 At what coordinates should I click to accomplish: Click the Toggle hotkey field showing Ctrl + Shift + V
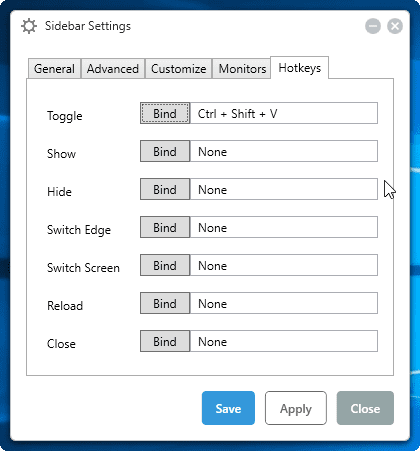(x=284, y=113)
